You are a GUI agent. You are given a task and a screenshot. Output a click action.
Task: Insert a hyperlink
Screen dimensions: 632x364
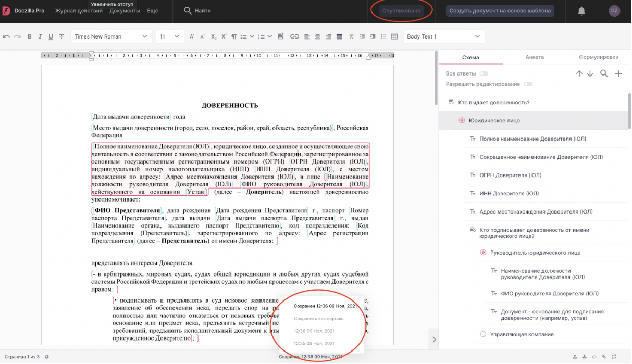(294, 36)
